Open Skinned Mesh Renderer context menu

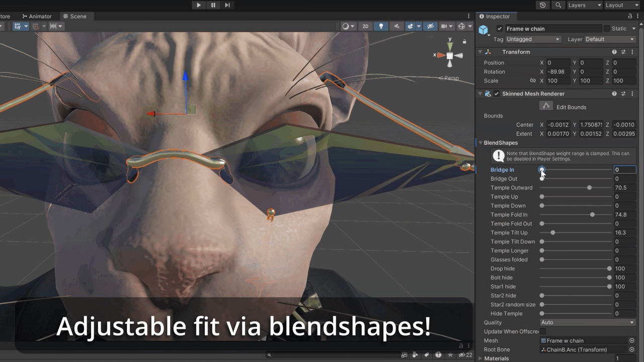632,94
